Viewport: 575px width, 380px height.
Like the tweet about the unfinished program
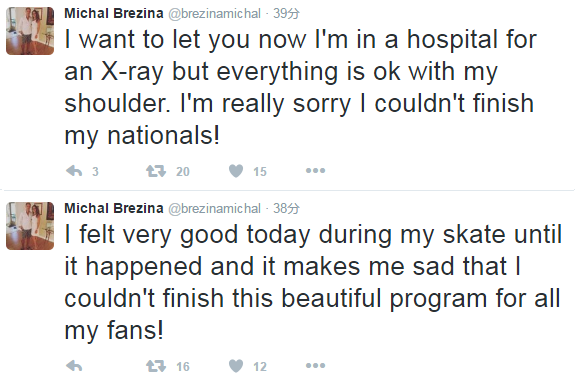pos(236,366)
